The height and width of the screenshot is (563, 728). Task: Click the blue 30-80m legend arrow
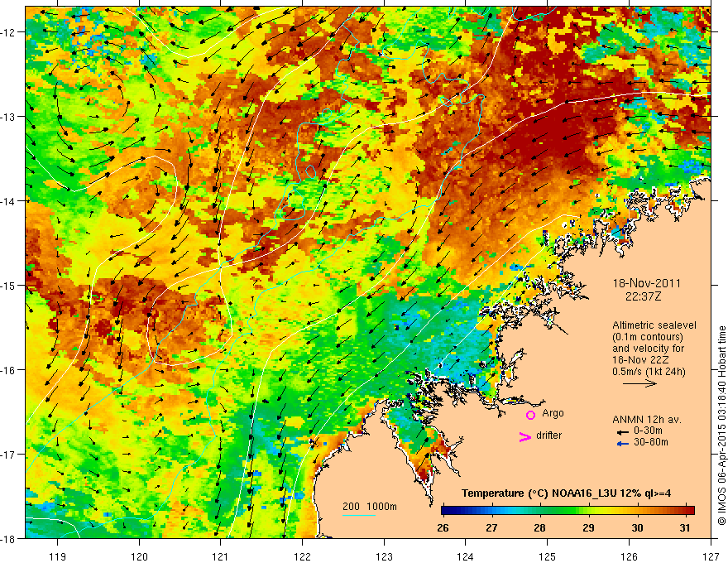click(x=622, y=444)
